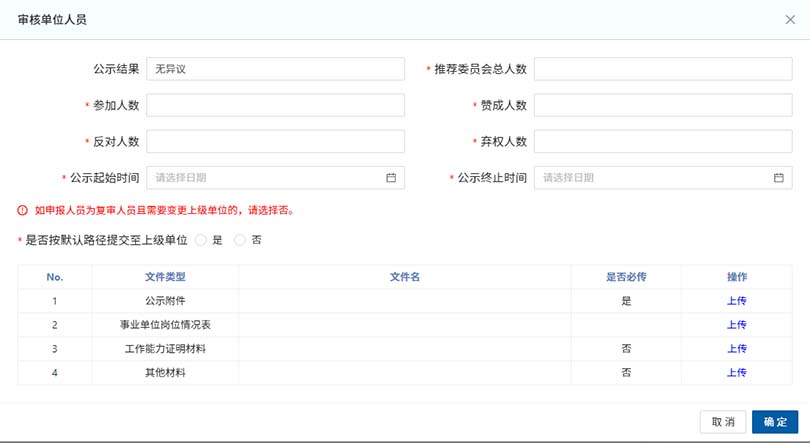Click the 赞成人数 input field

[662, 105]
